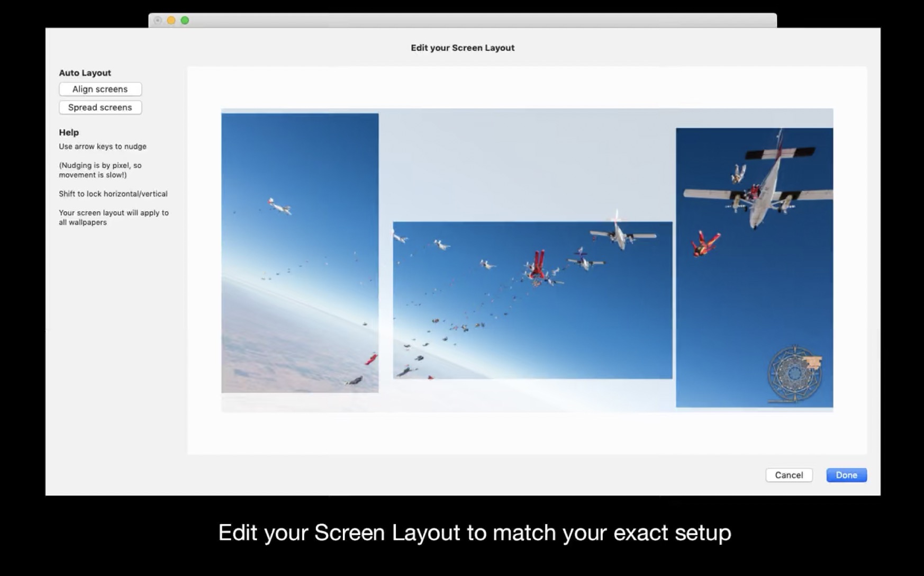Select the left portrait screen rectangle
This screenshot has width=924, height=576.
[300, 253]
